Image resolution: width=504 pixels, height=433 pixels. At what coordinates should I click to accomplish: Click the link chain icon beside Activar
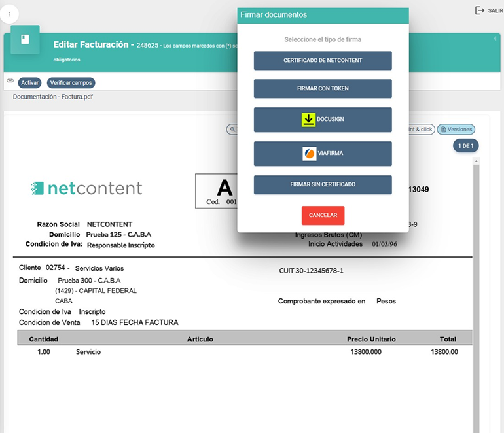pos(10,81)
